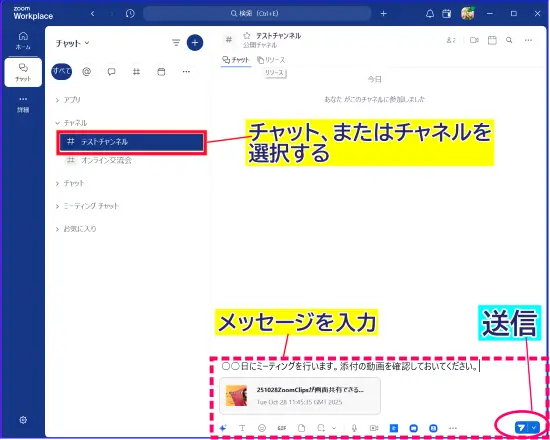Open notifications bell icon
Viewport: 550px width, 440px height.
pyautogui.click(x=430, y=14)
